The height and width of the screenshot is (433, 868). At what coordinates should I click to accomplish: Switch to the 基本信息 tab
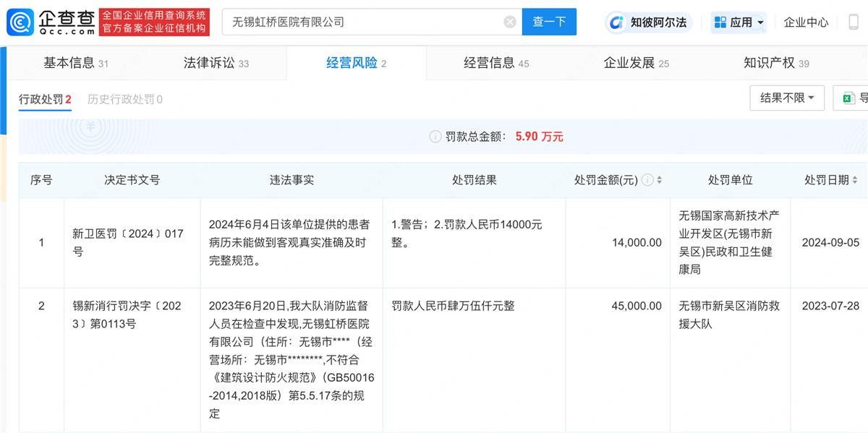(x=76, y=63)
